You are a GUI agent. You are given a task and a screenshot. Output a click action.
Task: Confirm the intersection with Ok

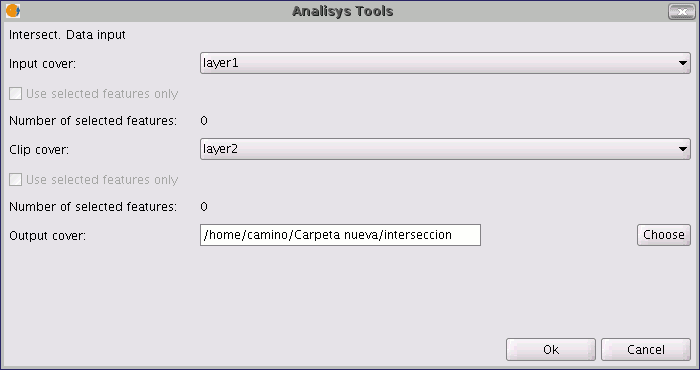click(x=551, y=349)
